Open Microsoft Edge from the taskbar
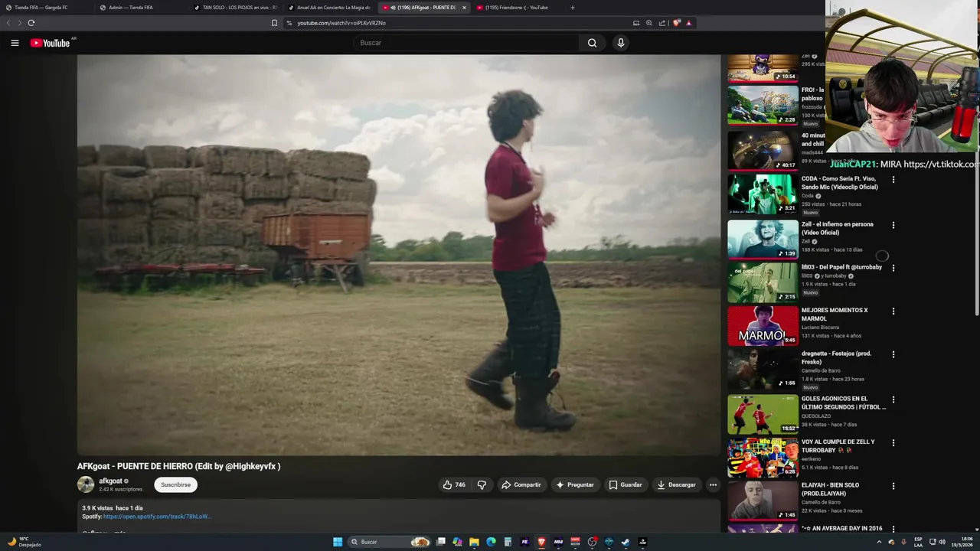The width and height of the screenshot is (980, 551). point(491,542)
